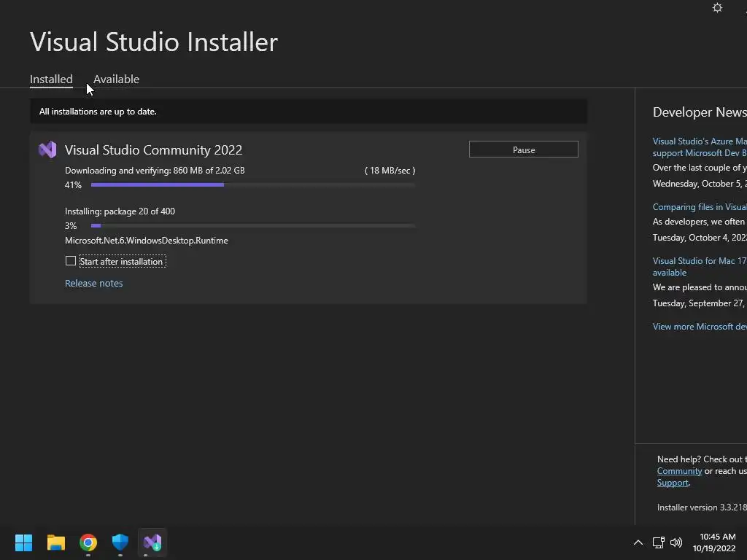Switch to the Available tab
The height and width of the screenshot is (560, 747).
[116, 79]
